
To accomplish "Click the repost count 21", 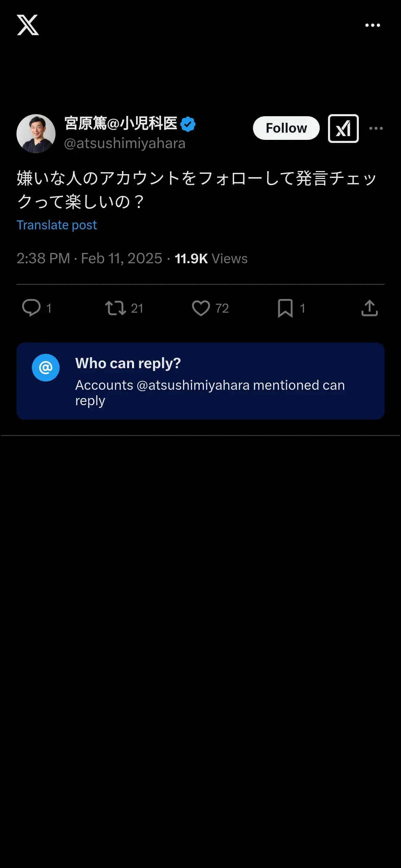I will pos(137,309).
